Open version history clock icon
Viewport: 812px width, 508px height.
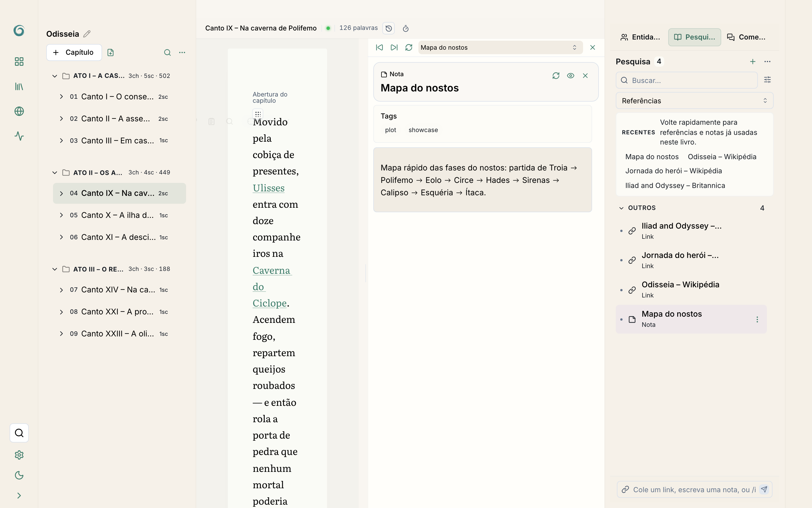[x=389, y=28]
